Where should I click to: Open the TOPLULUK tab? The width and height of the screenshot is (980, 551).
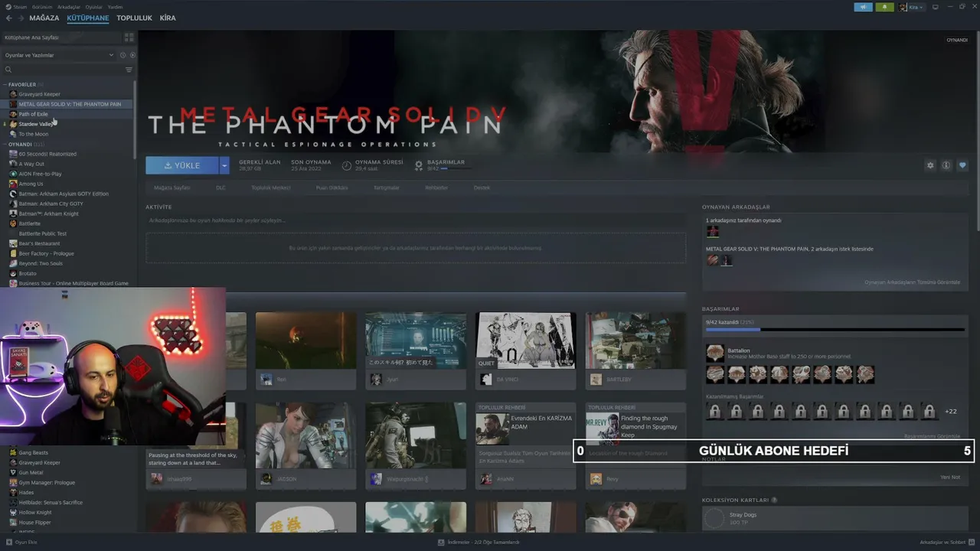[x=134, y=18]
